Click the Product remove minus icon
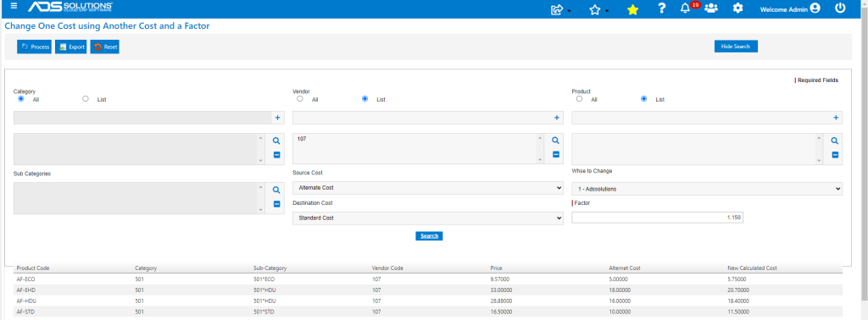 tap(835, 155)
